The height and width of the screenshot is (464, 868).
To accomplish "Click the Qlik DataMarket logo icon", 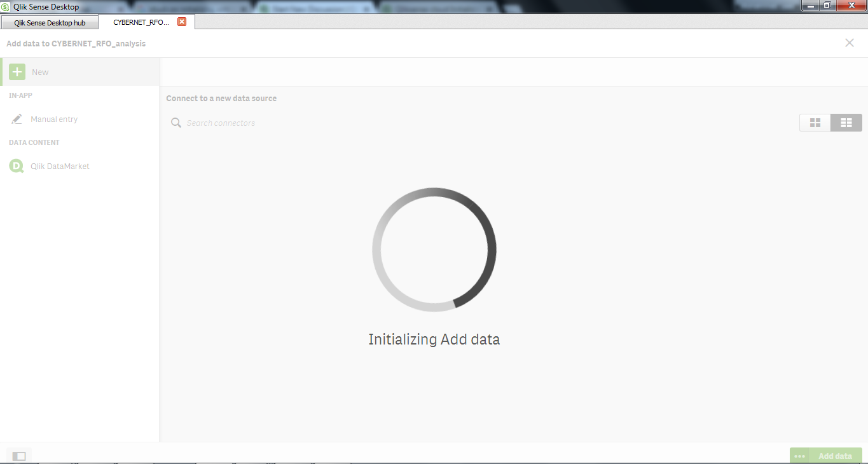I will coord(17,166).
